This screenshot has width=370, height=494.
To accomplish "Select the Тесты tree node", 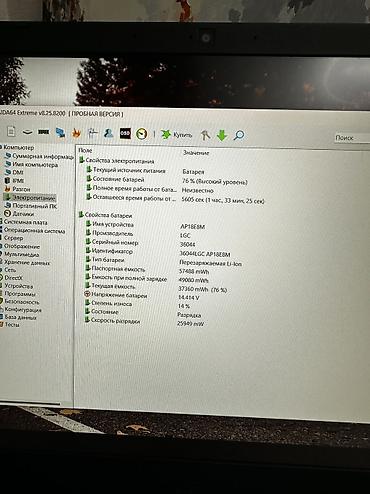I will click(11, 324).
